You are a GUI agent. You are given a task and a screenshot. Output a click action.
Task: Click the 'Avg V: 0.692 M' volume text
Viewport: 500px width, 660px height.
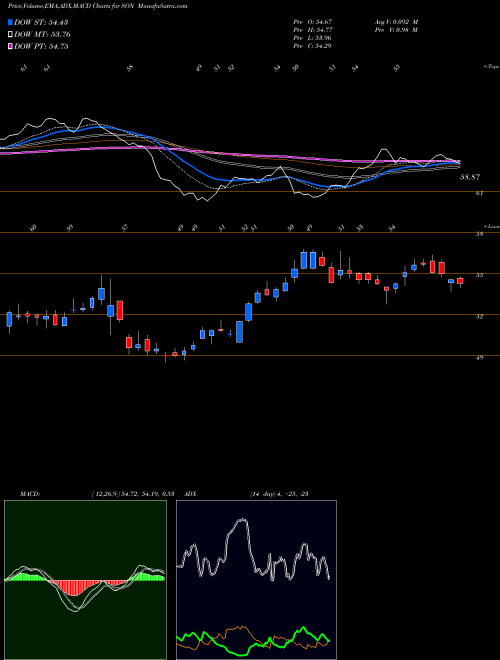[397, 21]
